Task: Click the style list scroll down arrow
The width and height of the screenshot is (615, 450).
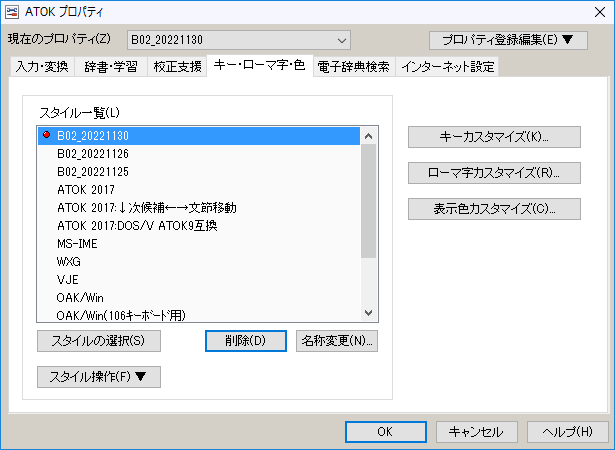Action: (369, 313)
